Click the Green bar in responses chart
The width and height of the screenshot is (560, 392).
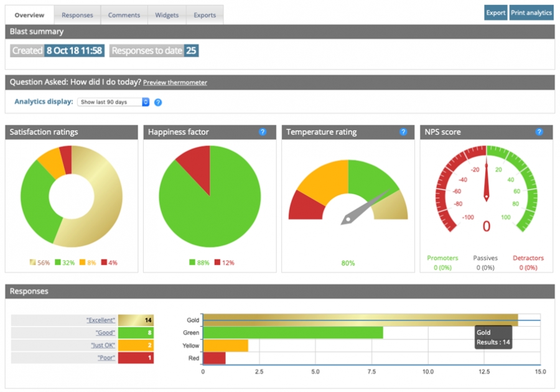click(292, 333)
